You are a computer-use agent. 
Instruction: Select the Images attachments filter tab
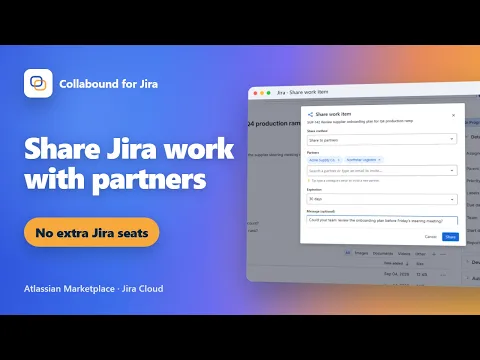pos(361,253)
